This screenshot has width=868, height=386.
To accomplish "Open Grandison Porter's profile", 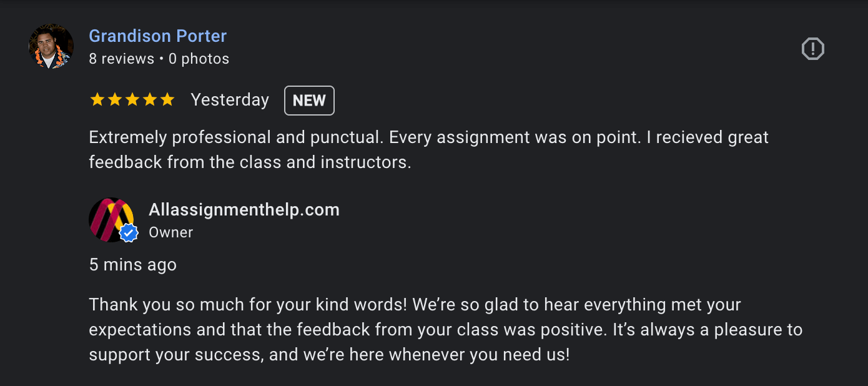I will (158, 36).
